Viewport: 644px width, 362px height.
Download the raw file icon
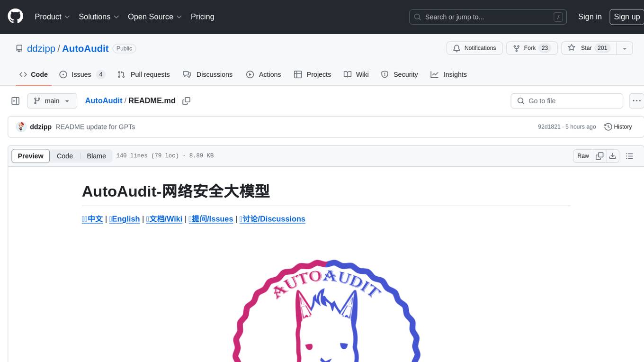coord(613,156)
